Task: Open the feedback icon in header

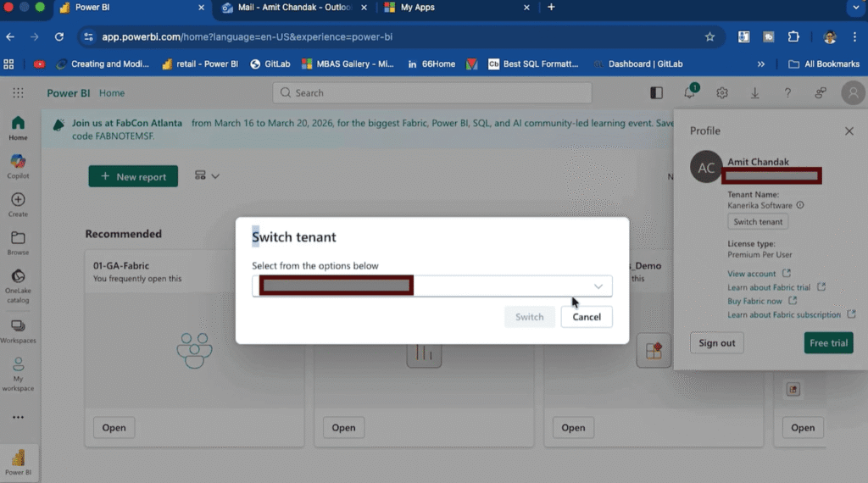Action: 821,93
